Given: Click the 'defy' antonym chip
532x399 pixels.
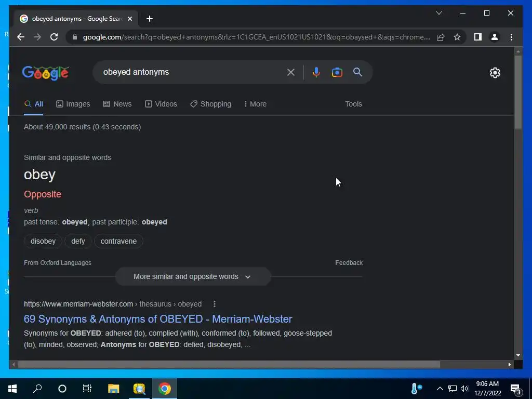Looking at the screenshot, I should pyautogui.click(x=78, y=241).
